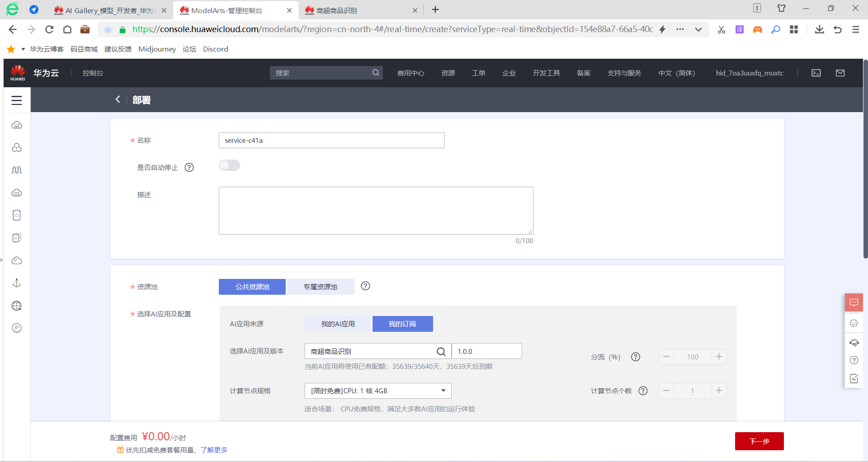Click the help icon beside 分流 (%)
The width and height of the screenshot is (868, 462).
pyautogui.click(x=636, y=357)
